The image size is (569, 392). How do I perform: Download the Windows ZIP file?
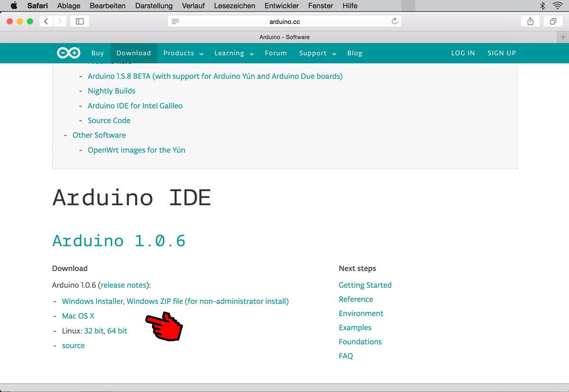(208, 301)
